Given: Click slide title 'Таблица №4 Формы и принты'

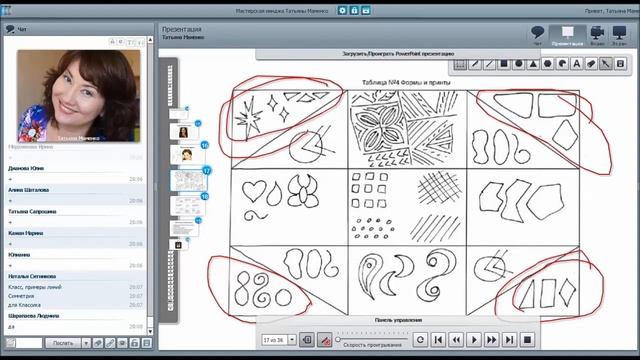Looking at the screenshot, I should [407, 83].
